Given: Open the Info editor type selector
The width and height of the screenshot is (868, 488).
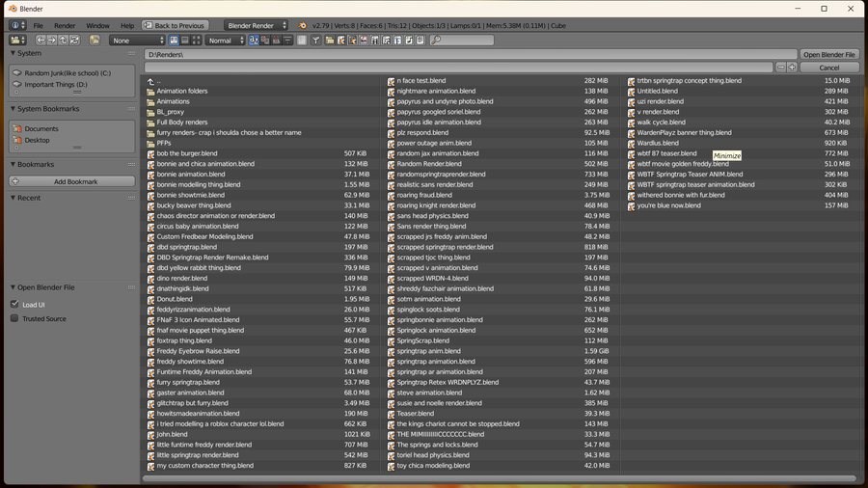Looking at the screenshot, I should 17,25.
